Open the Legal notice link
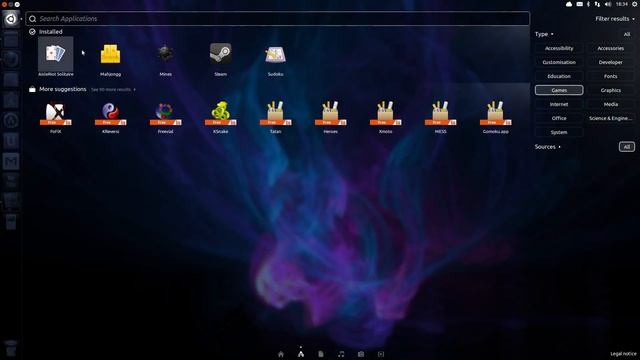The width and height of the screenshot is (640, 360). point(623,354)
